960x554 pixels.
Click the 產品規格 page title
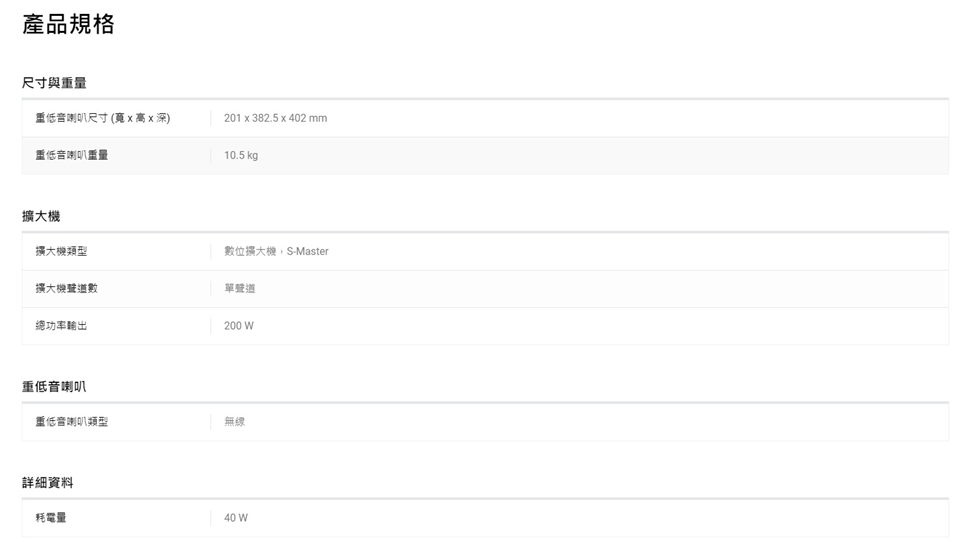click(x=69, y=25)
